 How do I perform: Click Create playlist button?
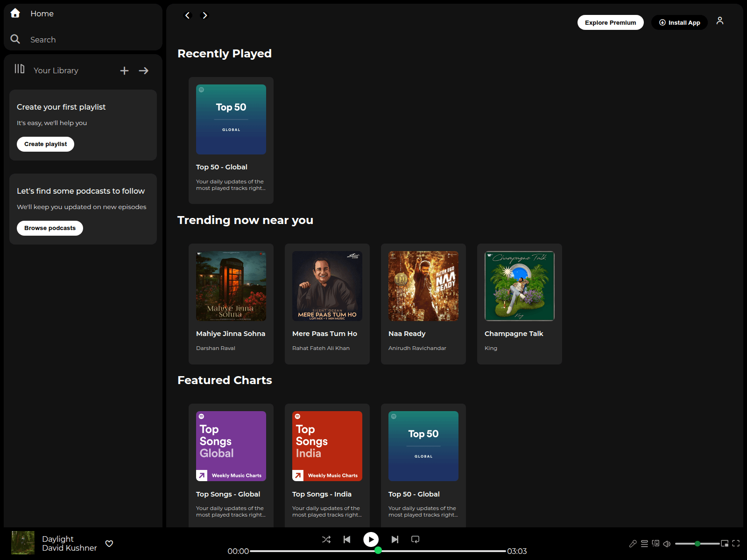[x=45, y=144]
